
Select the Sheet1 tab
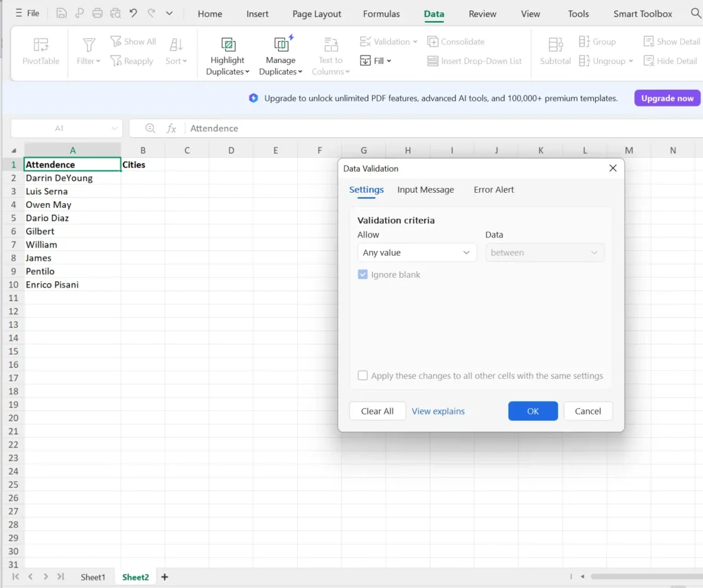93,577
